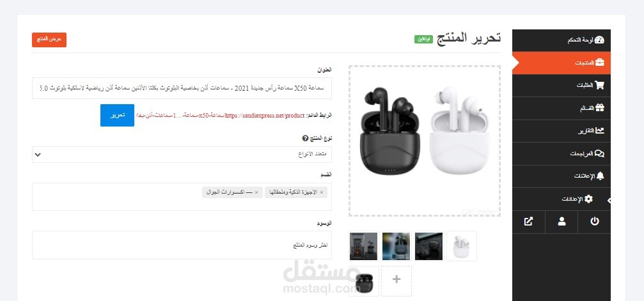The width and height of the screenshot is (644, 301).
Task: Select the white earbuds thumbnail
Action: (x=461, y=246)
